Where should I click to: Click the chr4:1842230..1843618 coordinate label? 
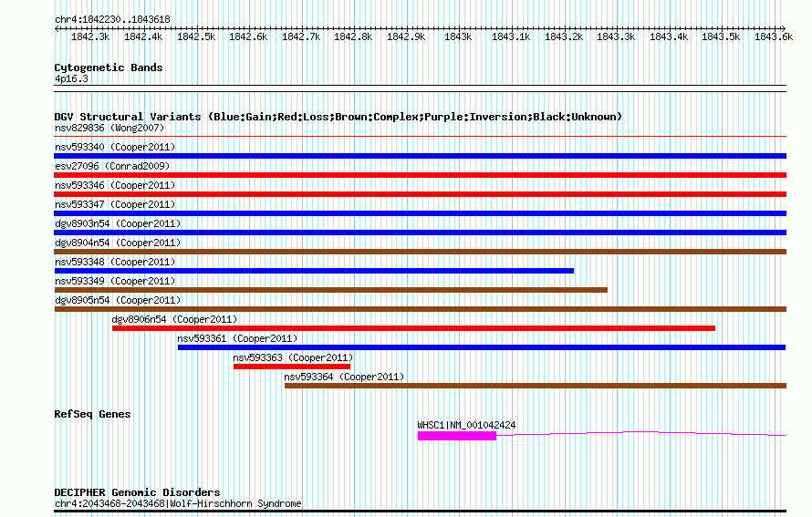pos(112,19)
